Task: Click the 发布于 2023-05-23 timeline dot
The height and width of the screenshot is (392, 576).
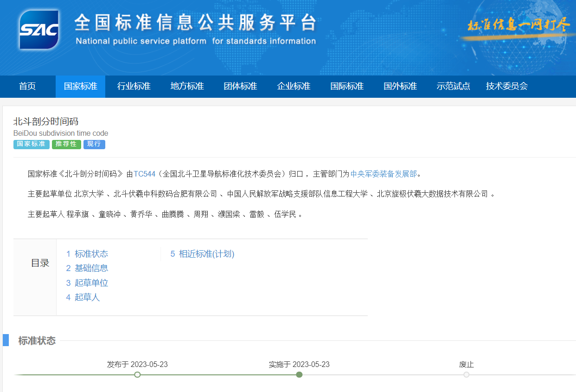Action: (x=137, y=374)
